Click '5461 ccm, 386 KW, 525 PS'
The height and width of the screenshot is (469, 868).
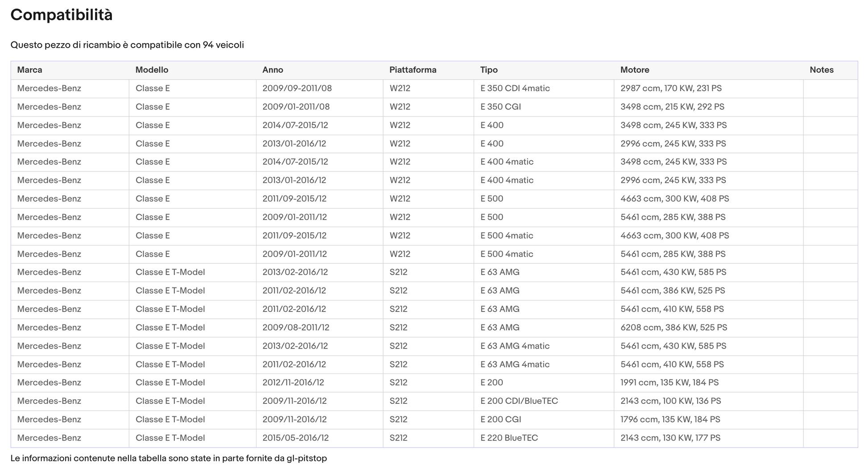coord(673,291)
